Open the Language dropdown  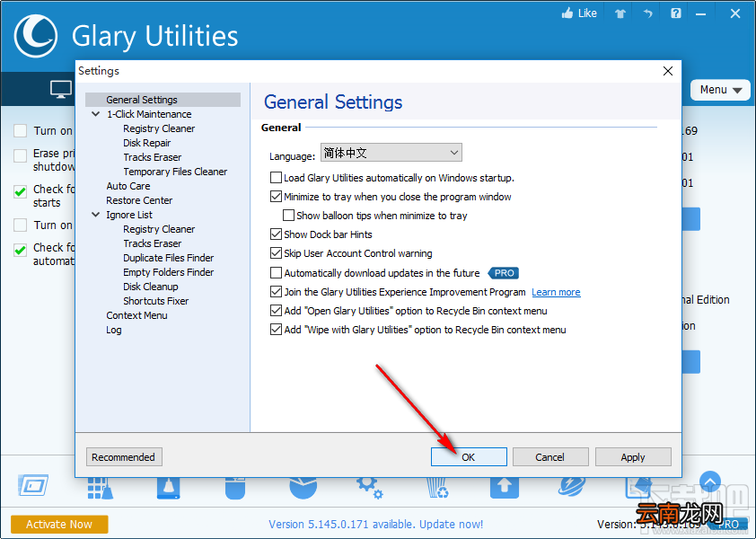point(391,153)
